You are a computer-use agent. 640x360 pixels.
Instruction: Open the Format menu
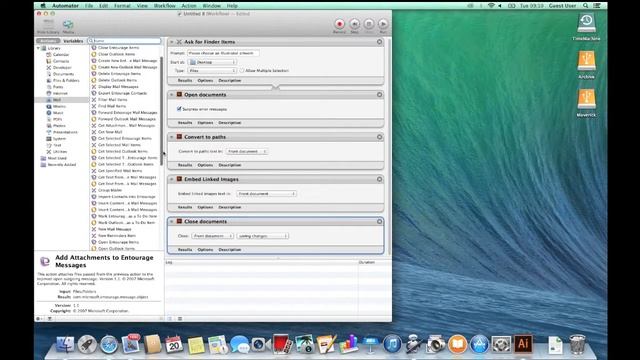[122, 6]
